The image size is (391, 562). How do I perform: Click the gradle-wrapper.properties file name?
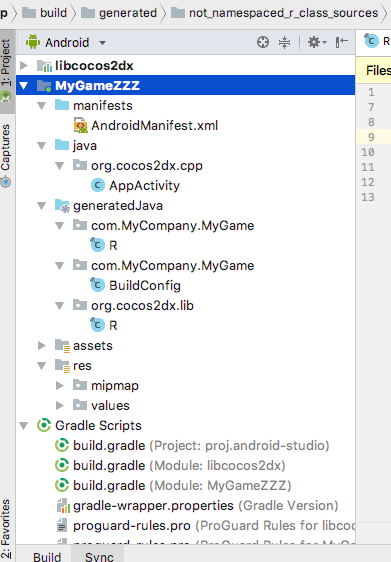click(153, 505)
